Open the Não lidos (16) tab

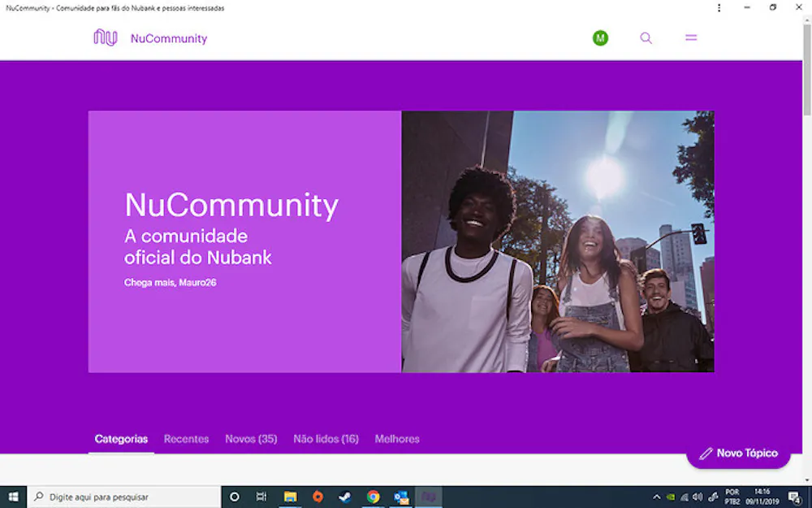coord(326,439)
